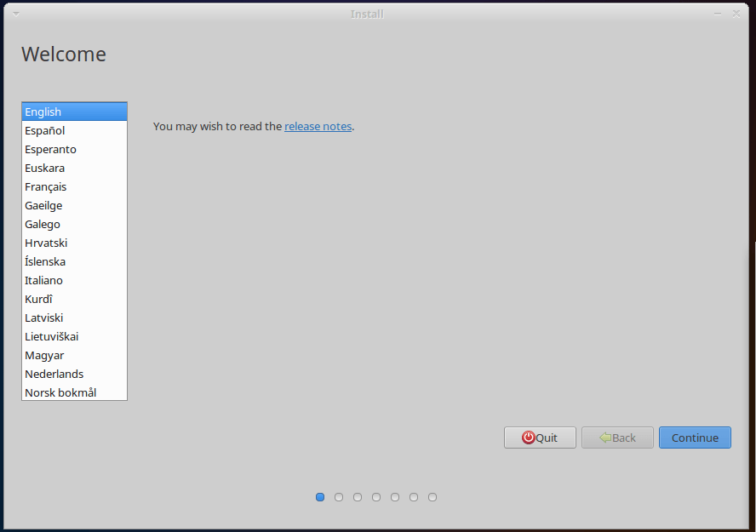Viewport: 756px width, 532px height.
Task: Select Esperanto from the language list
Action: (x=74, y=149)
